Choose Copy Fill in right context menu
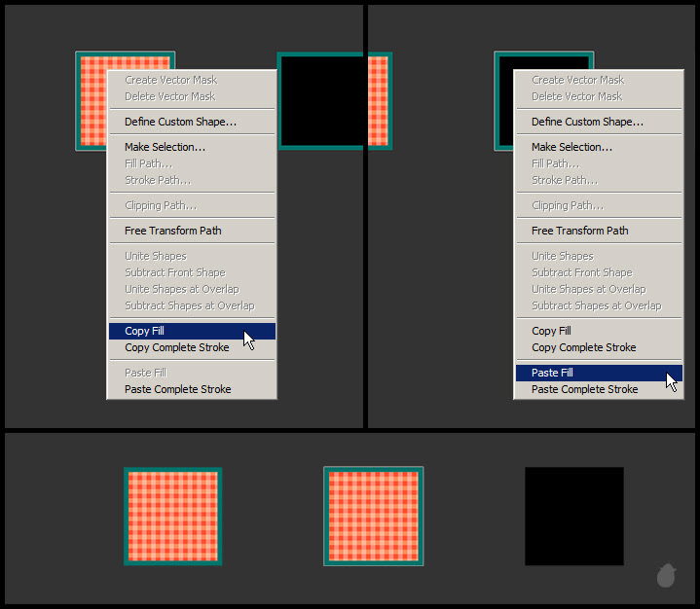700x609 pixels. (599, 331)
